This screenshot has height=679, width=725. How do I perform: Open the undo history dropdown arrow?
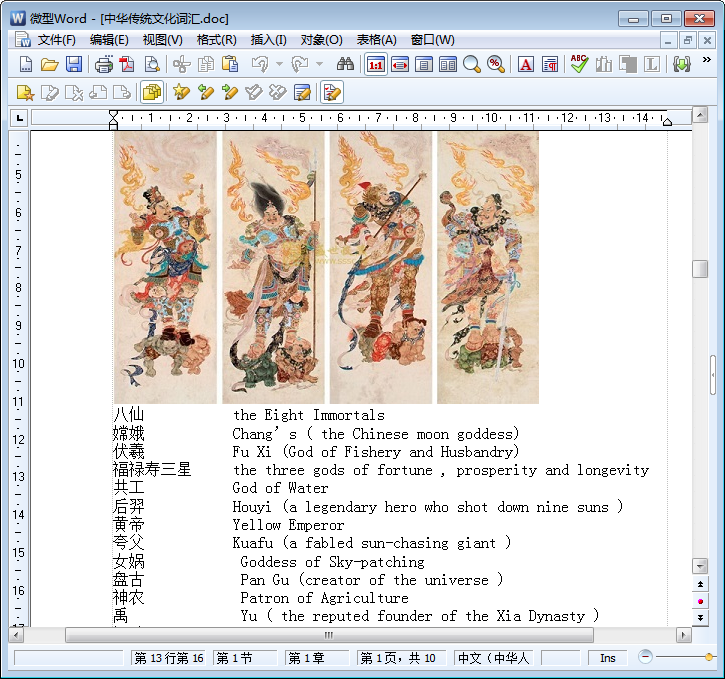(x=279, y=64)
